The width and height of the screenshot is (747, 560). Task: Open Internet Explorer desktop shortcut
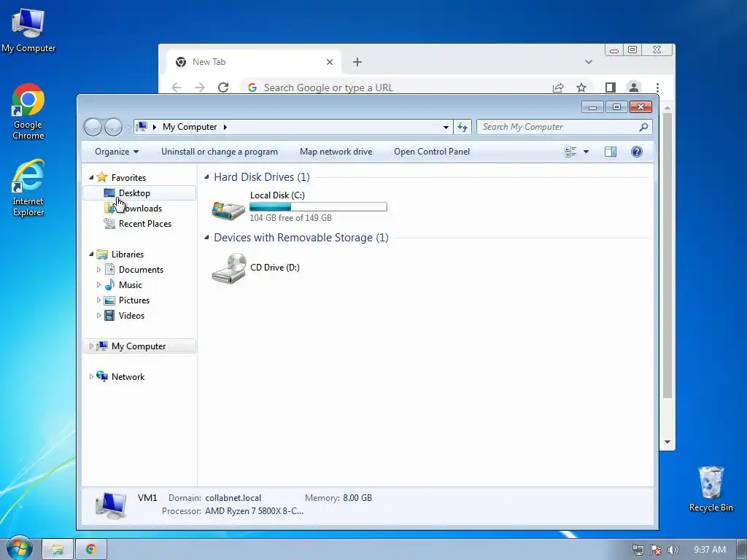[28, 189]
